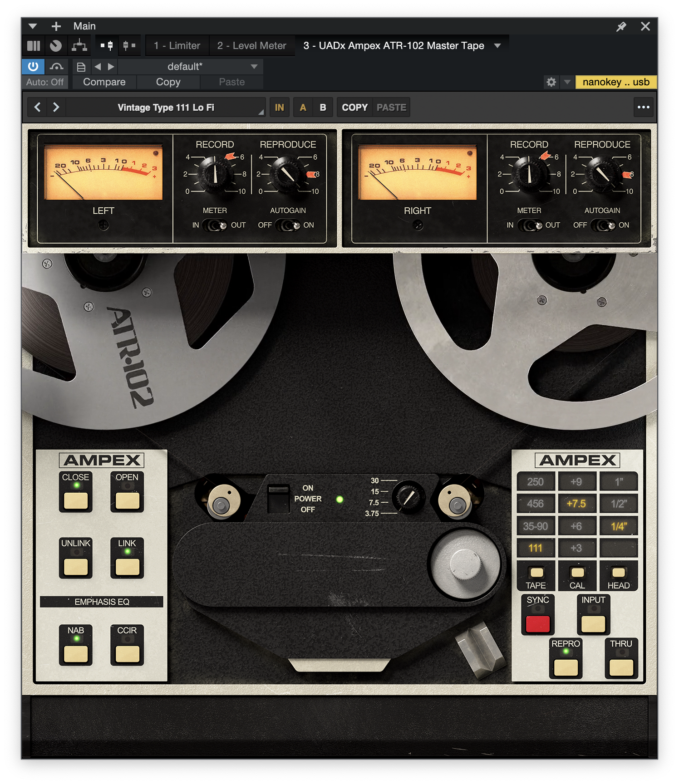
Task: Set calibration level to +6
Action: pos(576,526)
